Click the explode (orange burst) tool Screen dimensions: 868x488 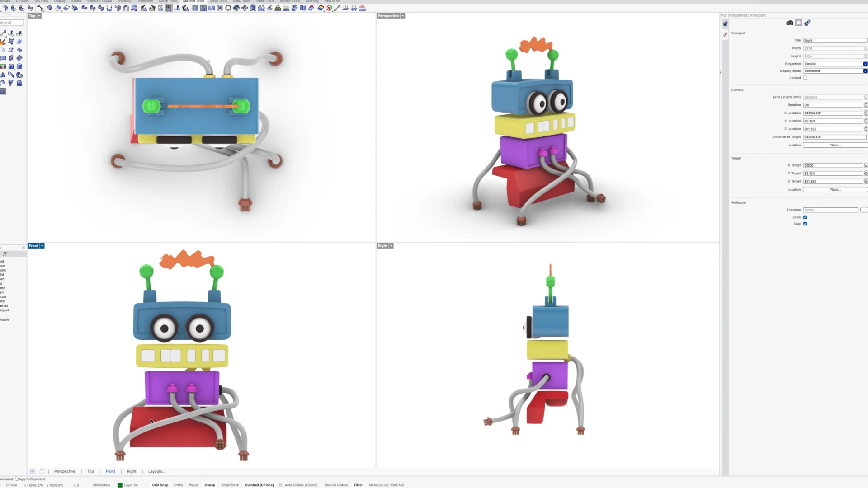point(3,42)
